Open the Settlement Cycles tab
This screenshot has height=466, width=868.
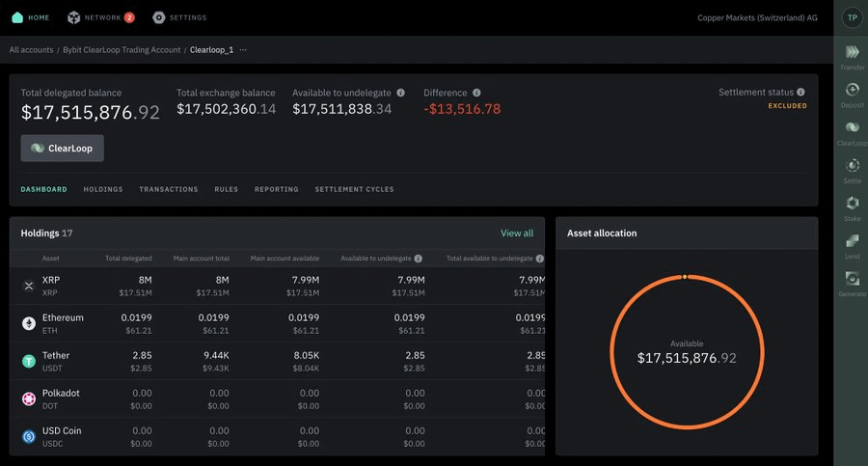pos(354,189)
